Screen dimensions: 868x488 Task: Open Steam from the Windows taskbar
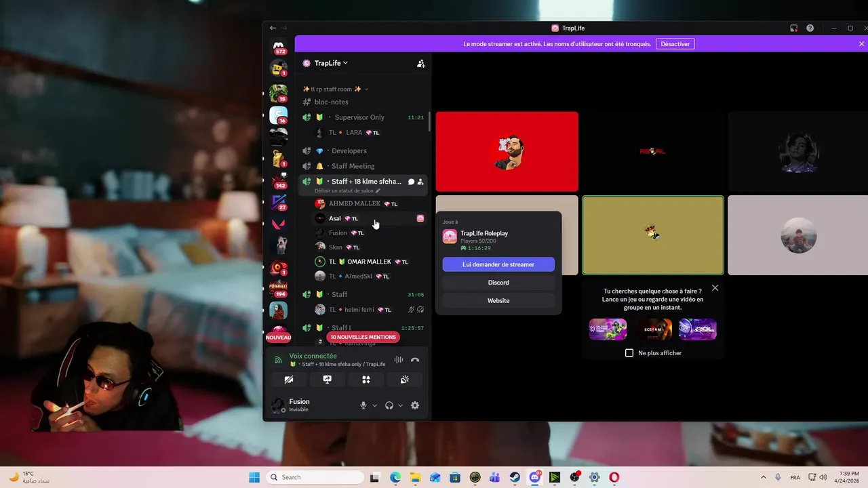(515, 477)
